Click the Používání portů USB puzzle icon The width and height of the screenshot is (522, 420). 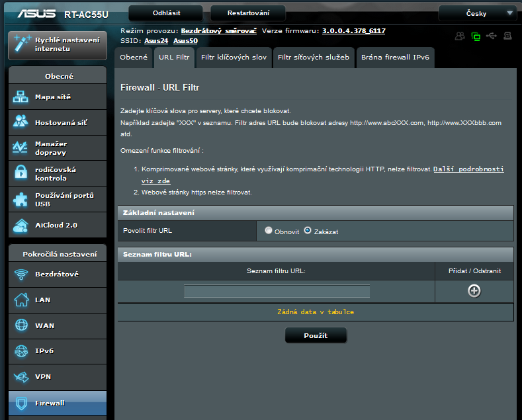click(x=21, y=199)
